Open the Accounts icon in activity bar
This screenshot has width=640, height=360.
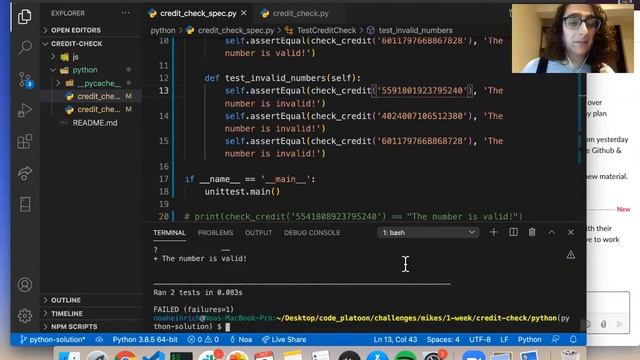click(x=24, y=284)
